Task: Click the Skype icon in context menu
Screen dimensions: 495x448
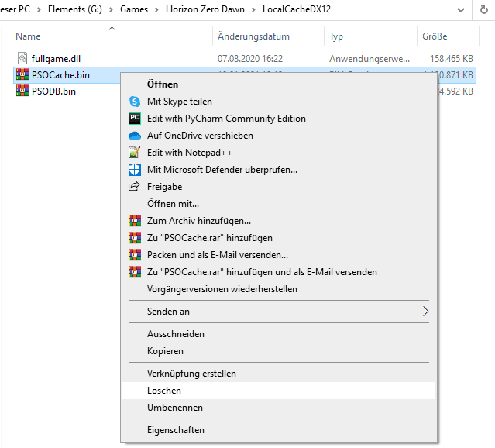Action: tap(135, 102)
